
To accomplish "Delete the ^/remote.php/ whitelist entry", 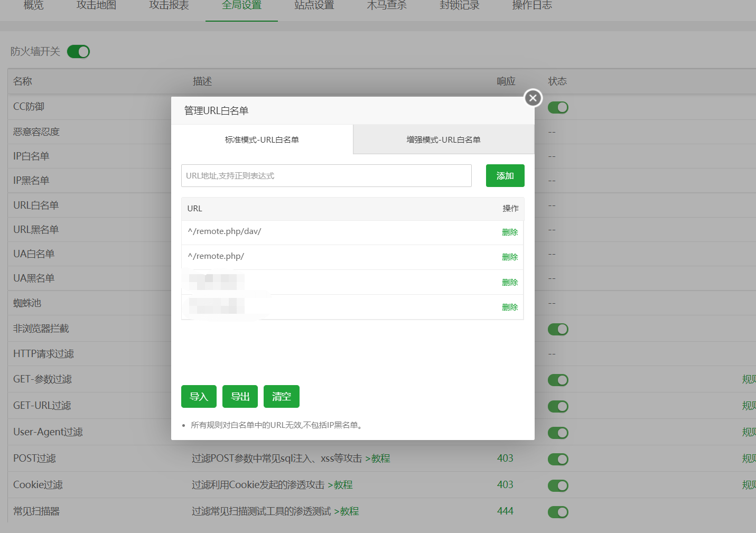I will pos(509,257).
